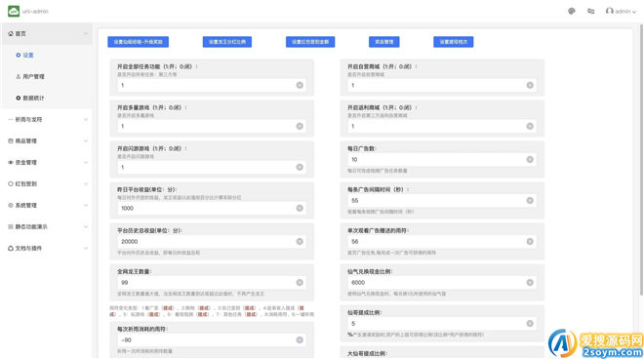Image resolution: width=644 pixels, height=359 pixels.
Task: Open the admin user dropdown
Action: click(x=621, y=11)
